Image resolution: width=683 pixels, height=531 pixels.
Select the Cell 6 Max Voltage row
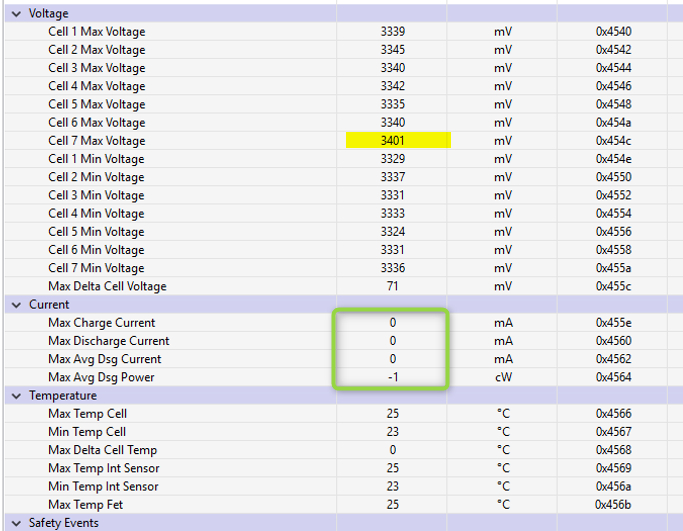pyautogui.click(x=343, y=122)
